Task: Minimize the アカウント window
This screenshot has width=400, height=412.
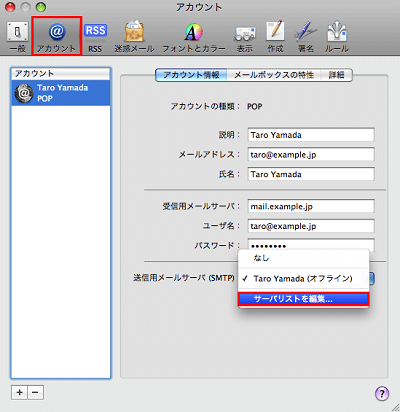Action: coord(25,7)
